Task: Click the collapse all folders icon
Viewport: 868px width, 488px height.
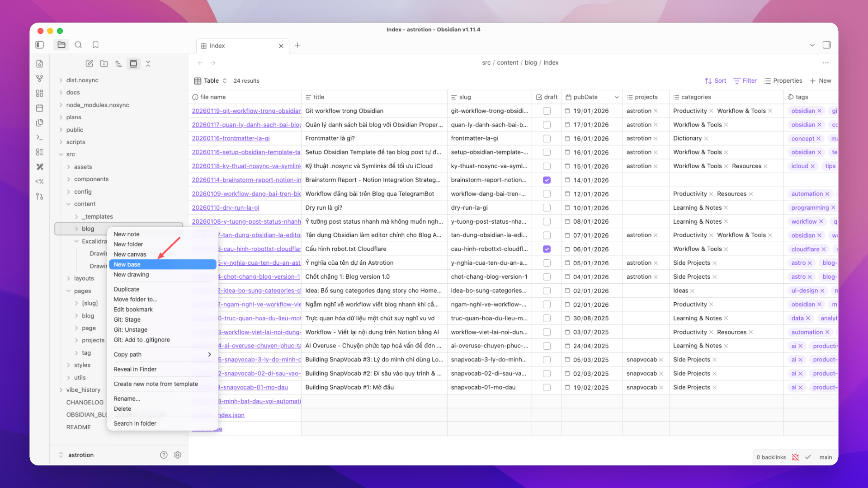Action: click(148, 64)
